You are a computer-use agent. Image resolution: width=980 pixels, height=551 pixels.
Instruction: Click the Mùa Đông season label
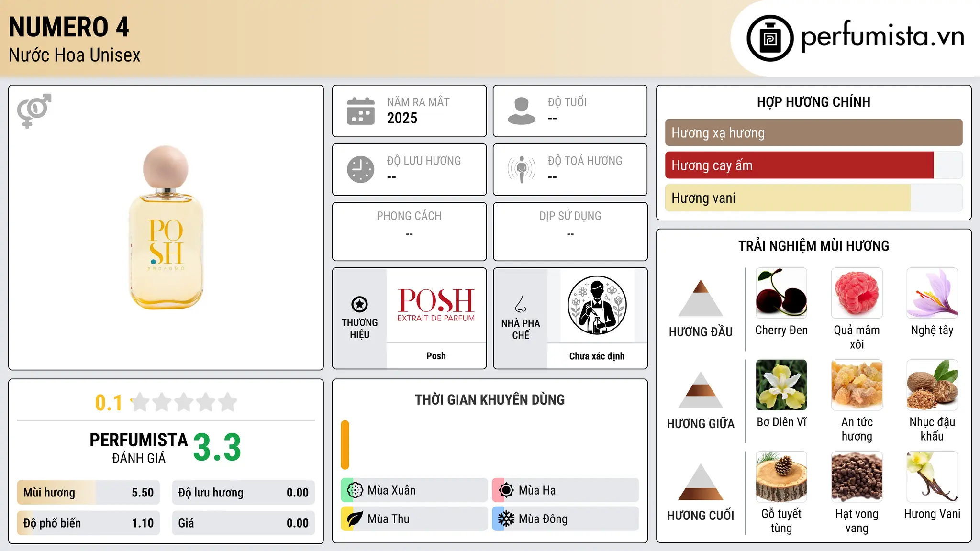[x=543, y=519]
